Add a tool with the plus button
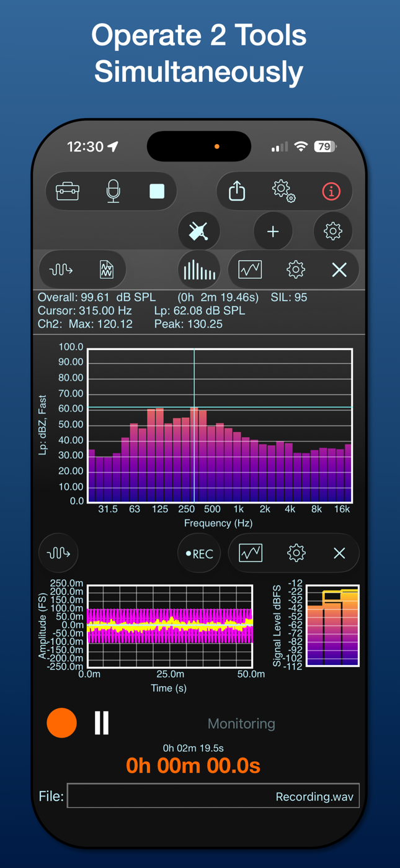400x868 pixels. click(x=273, y=232)
